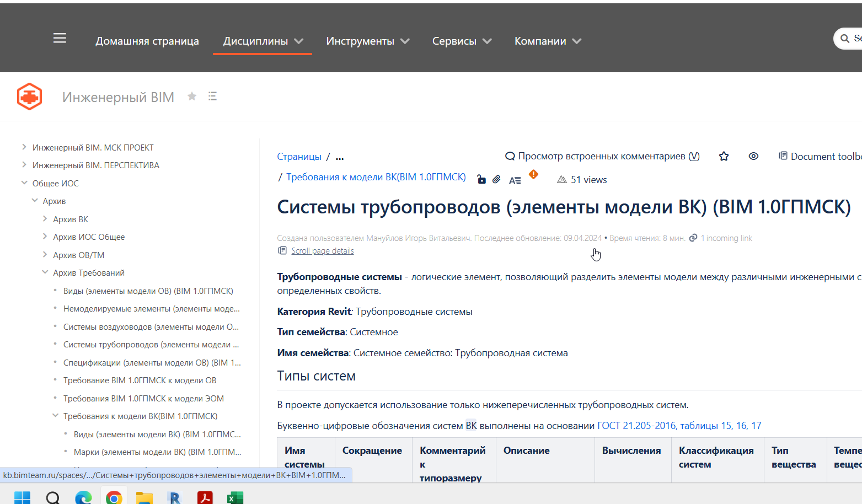Expand Архив ИОС Общее tree node
Screen dimensions: 862x504
click(45, 236)
